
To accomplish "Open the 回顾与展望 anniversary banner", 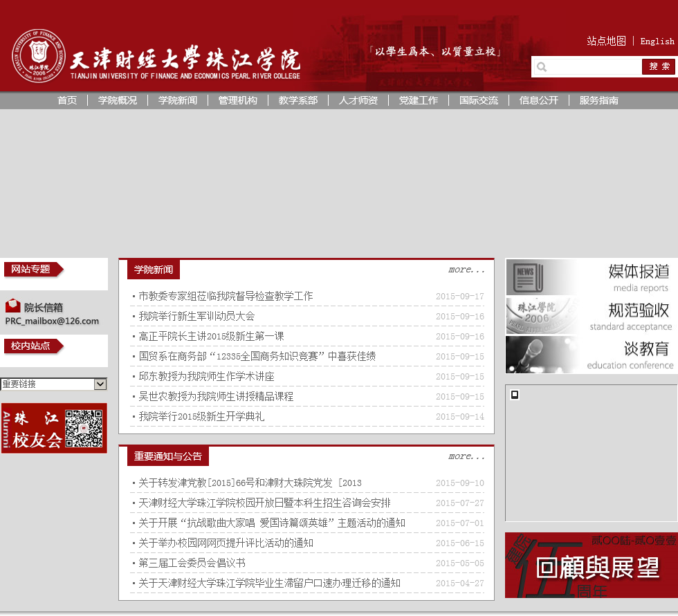I will click(592, 566).
